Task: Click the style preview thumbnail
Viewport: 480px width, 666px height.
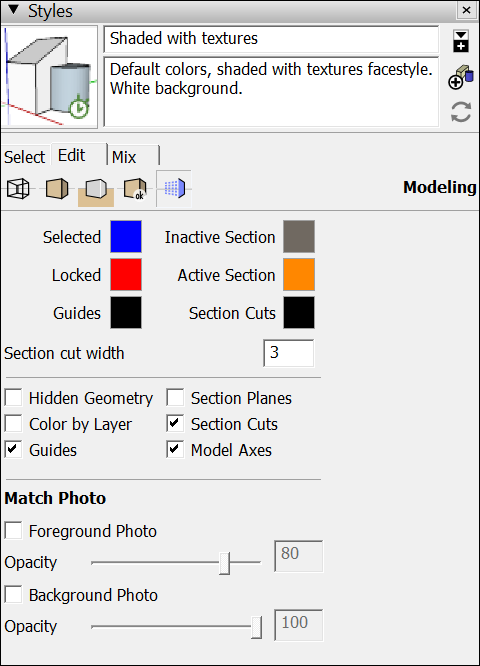Action: 50,77
